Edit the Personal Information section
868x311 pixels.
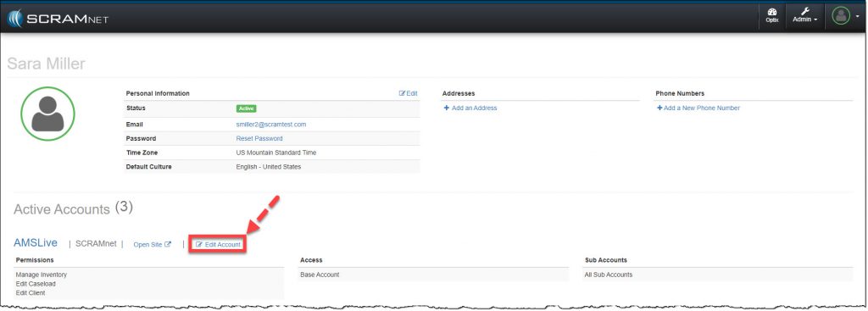[408, 93]
